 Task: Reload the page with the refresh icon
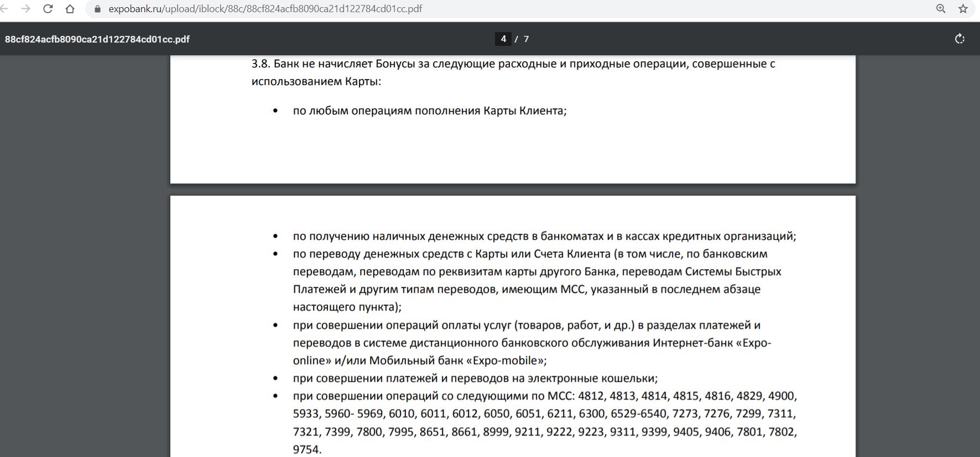coord(48,9)
